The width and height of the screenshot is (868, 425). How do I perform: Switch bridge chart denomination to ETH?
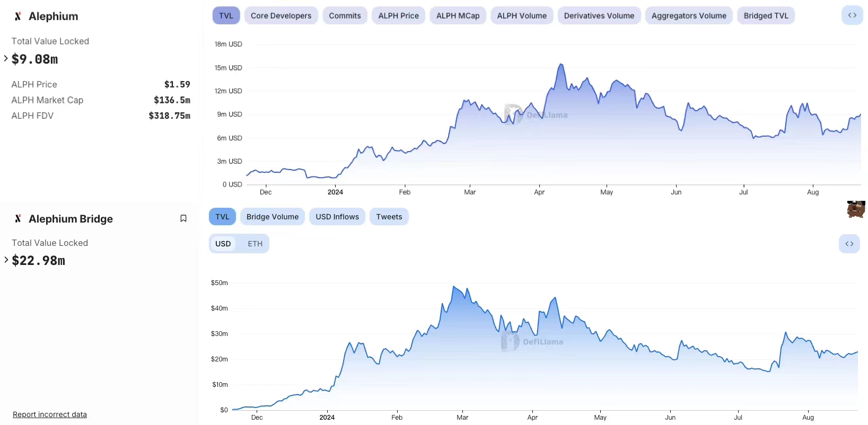tap(255, 244)
